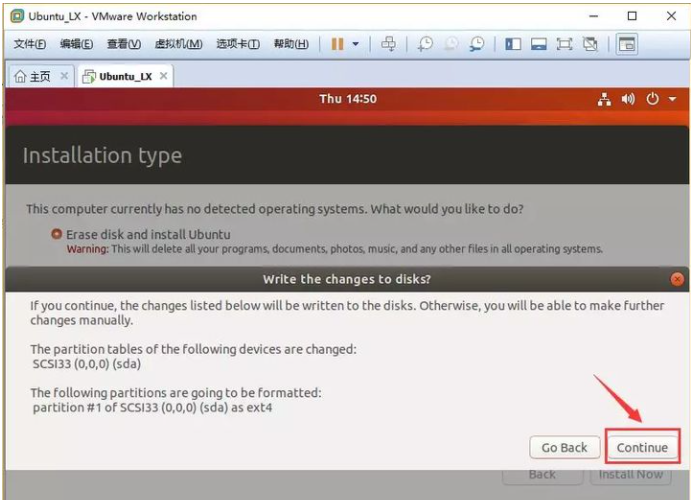Click the text 'SCSI33 (0,0,0) (sda)'
The image size is (691, 500).
(x=87, y=364)
